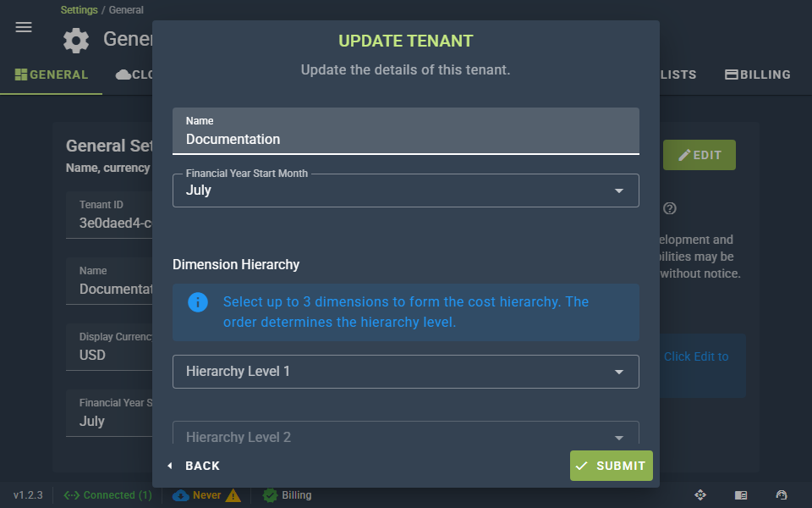
Task: Click the cloud sync Never status icon
Action: tap(181, 495)
